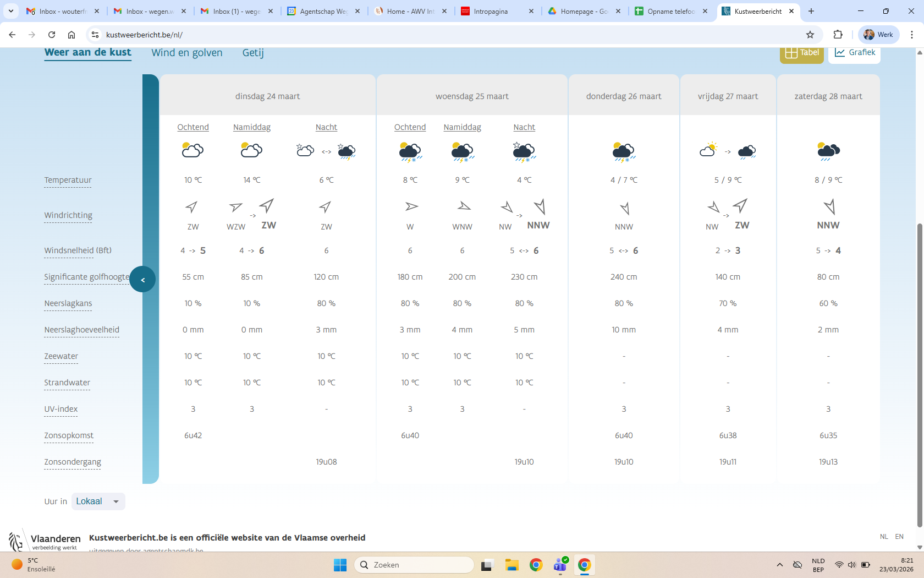Open the Wind en golven tab
This screenshot has width=924, height=578.
click(x=187, y=53)
